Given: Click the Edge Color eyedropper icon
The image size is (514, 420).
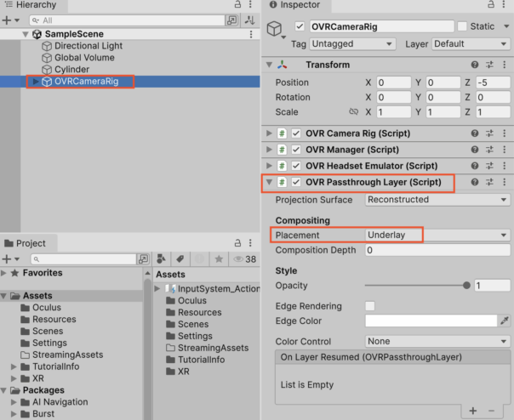Looking at the screenshot, I should click(505, 321).
